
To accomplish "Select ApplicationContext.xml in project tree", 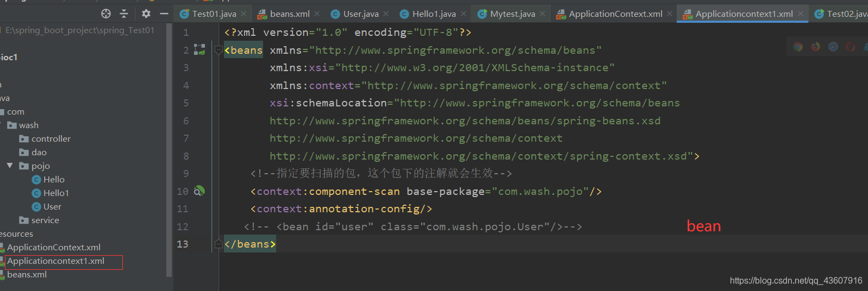I will click(x=54, y=248).
